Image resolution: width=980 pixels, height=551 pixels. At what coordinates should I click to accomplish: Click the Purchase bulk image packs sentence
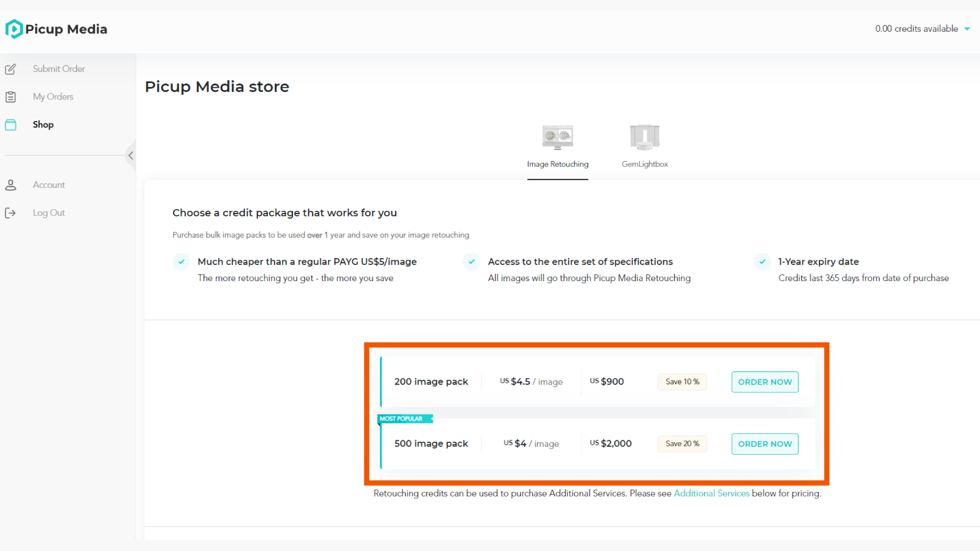point(321,235)
